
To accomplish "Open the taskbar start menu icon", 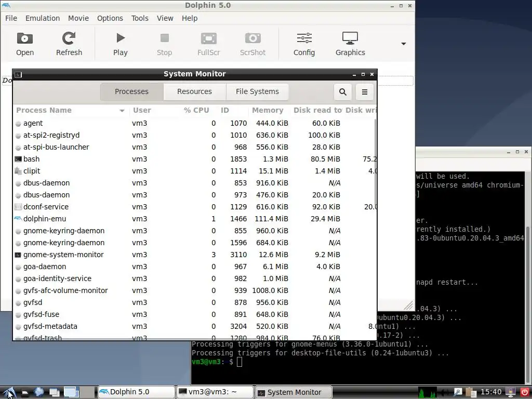I will (9, 392).
